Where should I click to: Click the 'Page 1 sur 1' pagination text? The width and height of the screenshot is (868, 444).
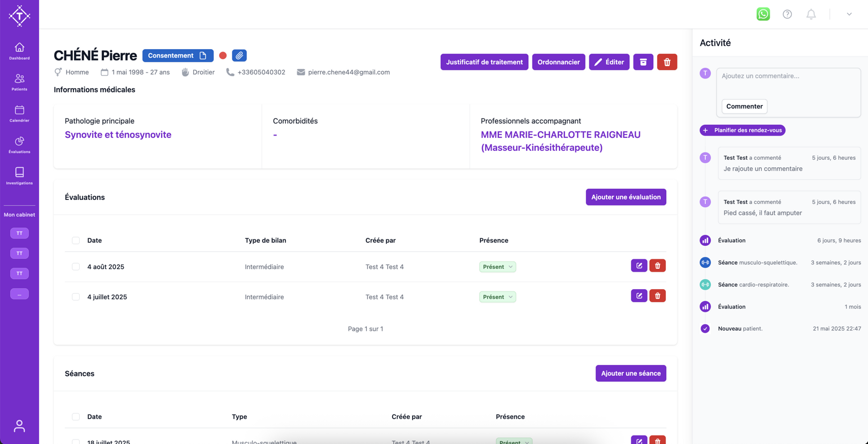pyautogui.click(x=366, y=329)
